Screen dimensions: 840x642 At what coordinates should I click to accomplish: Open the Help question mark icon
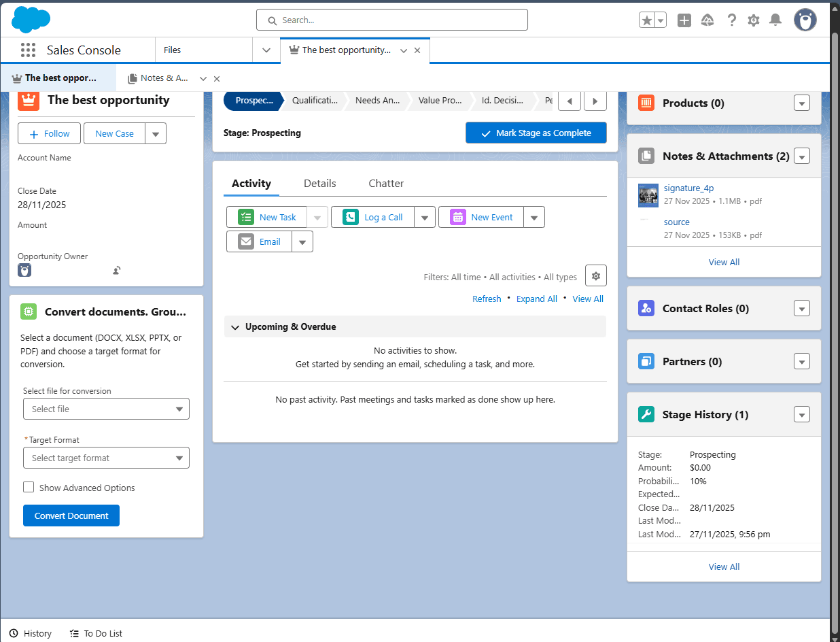(731, 20)
